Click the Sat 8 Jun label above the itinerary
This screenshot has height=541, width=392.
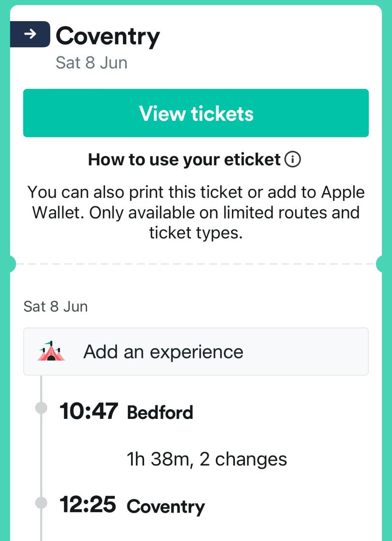pos(56,306)
